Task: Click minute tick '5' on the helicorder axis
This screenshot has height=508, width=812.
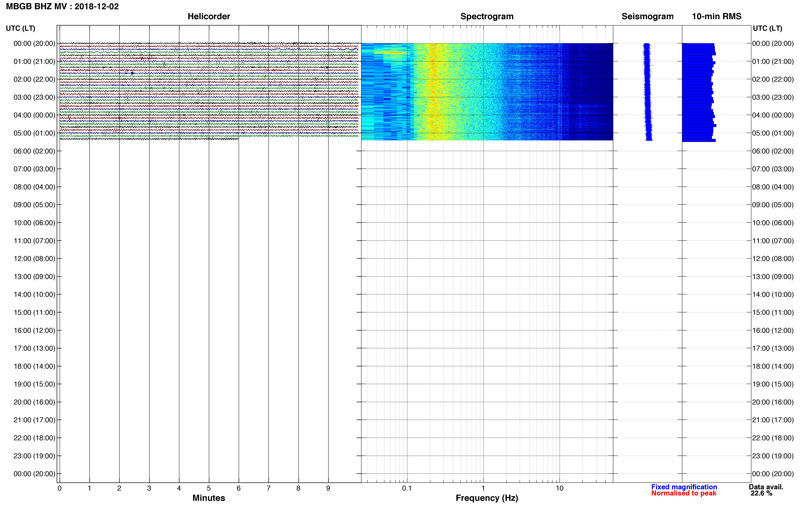Action: 209,488
